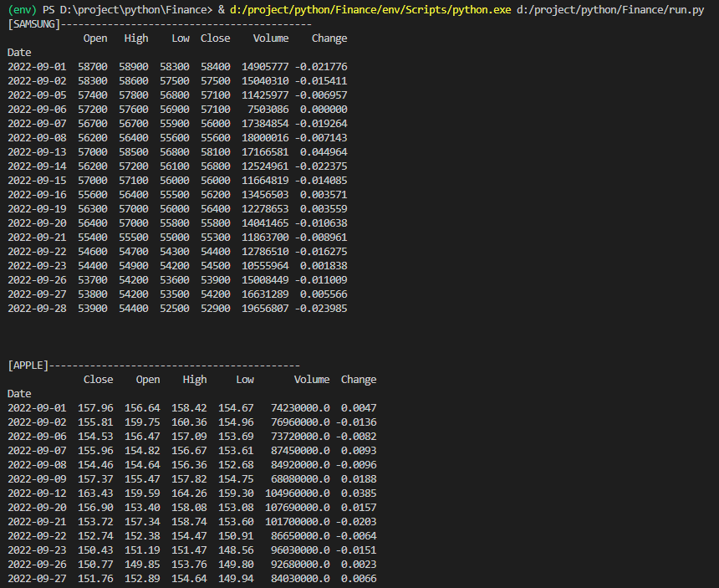Click Apple change value -0.0096
Image resolution: width=719 pixels, height=588 pixels.
356,464
